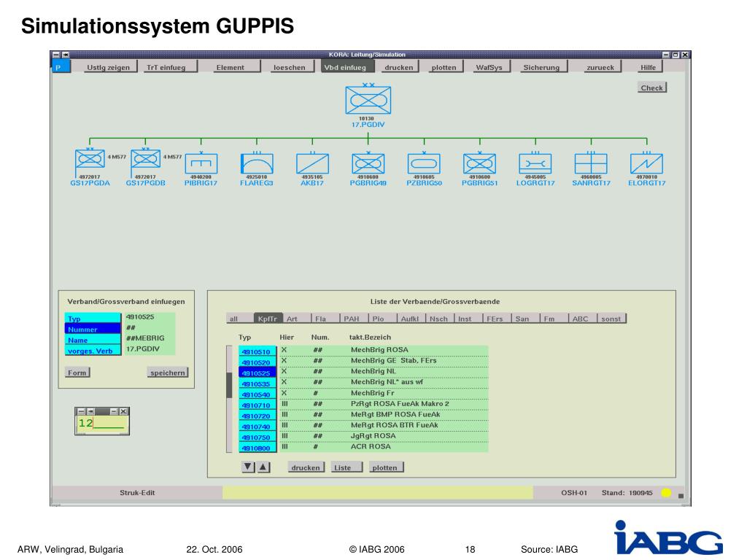747x560 pixels.
Task: Select the SANRGT17 medical unit symbol
Action: tap(591, 163)
